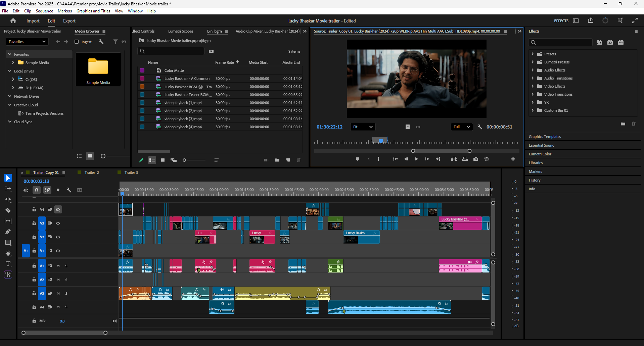The image size is (644, 346).
Task: Click Insert button in Source monitor
Action: [454, 159]
